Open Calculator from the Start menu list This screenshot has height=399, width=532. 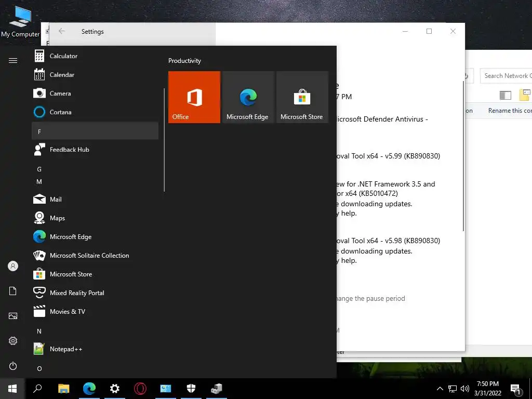(x=95, y=56)
